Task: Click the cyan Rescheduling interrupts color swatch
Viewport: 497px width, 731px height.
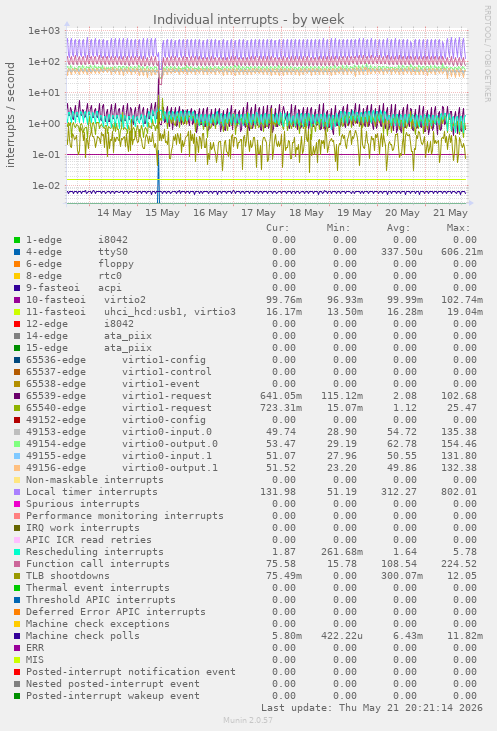Action: tap(17, 552)
